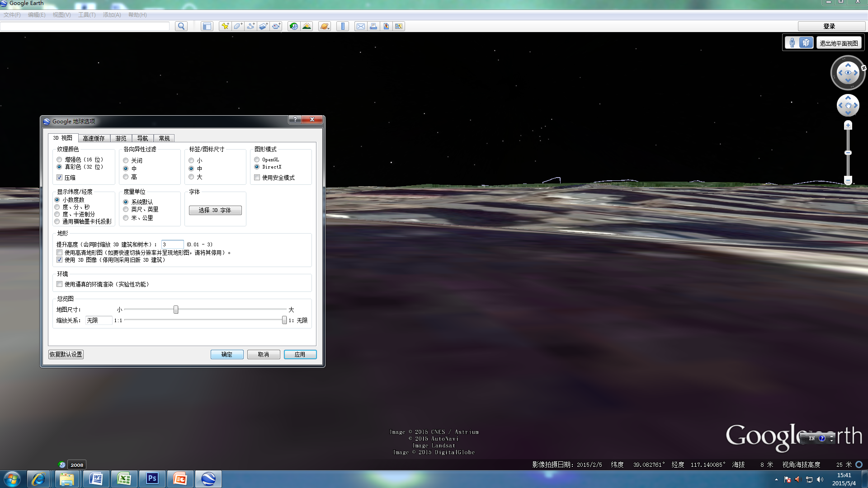Switch to the Street View pegman icon
Image resolution: width=868 pixels, height=488 pixels.
792,43
